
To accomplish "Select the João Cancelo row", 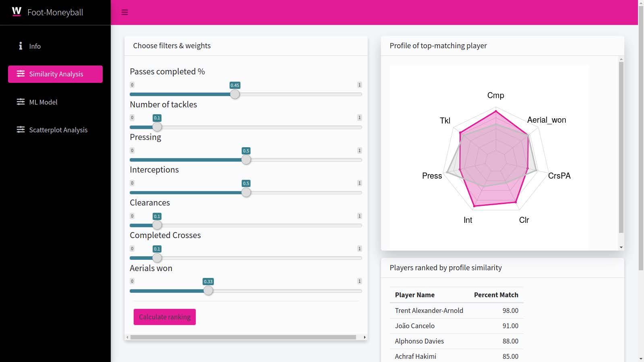I will [457, 326].
